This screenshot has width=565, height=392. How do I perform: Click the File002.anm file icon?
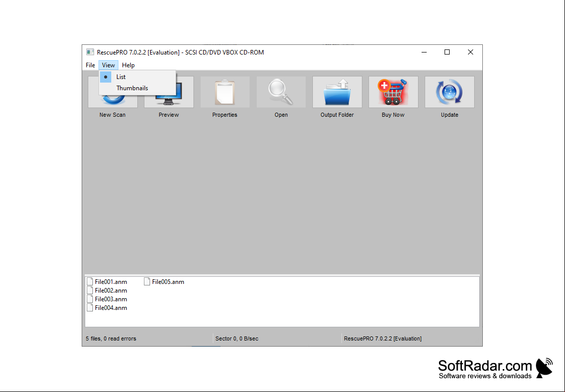click(x=90, y=290)
